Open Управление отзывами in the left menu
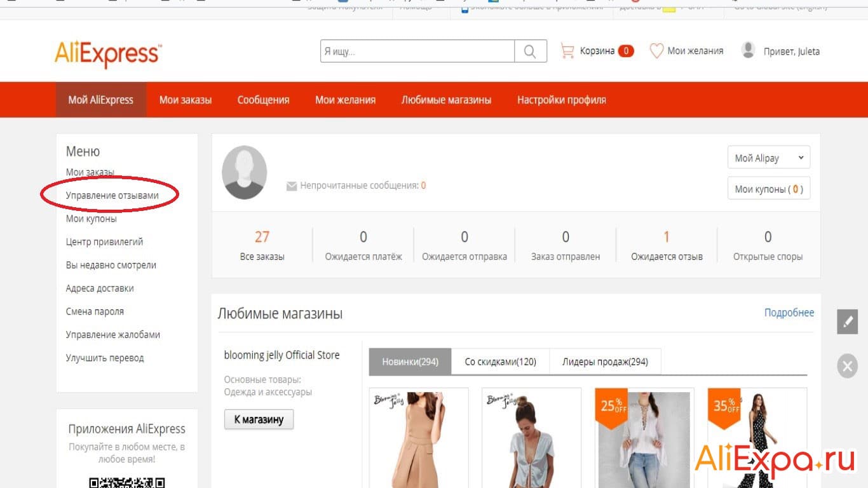This screenshot has height=488, width=868. (112, 196)
